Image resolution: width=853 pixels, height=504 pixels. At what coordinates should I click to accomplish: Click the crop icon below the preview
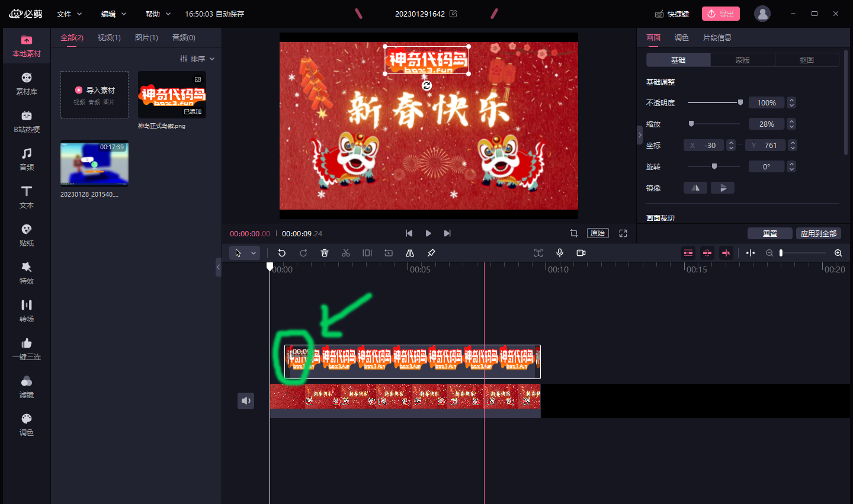click(x=573, y=233)
